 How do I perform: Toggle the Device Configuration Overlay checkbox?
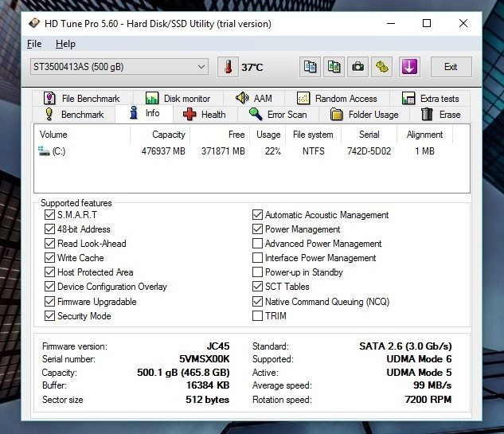coord(49,287)
